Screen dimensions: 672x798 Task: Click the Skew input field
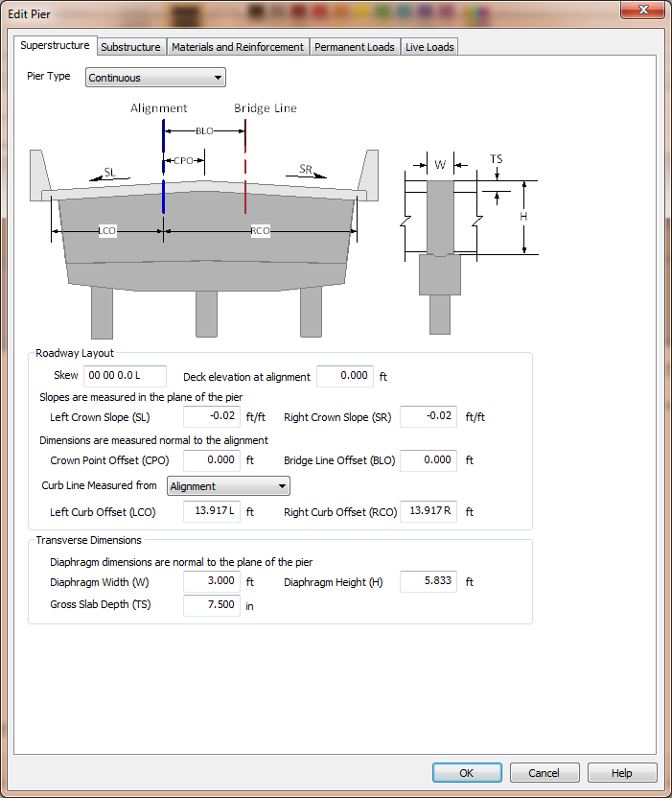(x=125, y=377)
